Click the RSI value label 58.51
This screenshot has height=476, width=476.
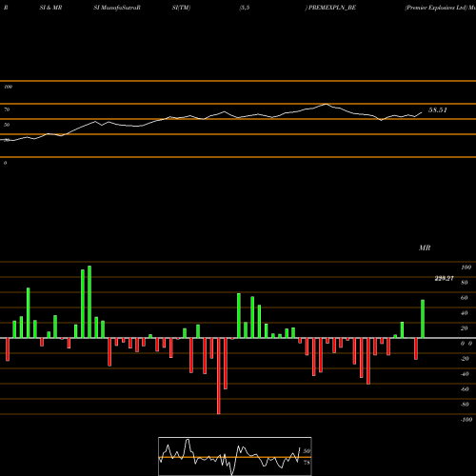[x=438, y=110]
